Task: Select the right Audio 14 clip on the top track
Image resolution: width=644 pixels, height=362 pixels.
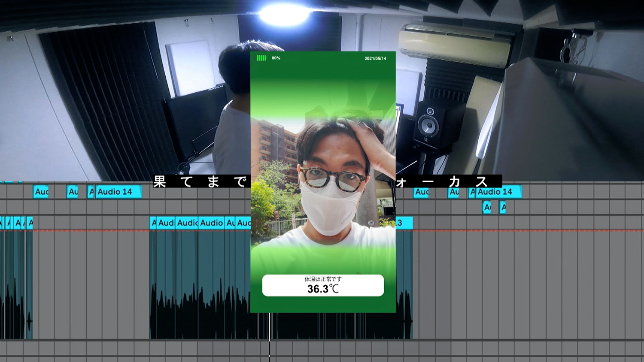Action: pos(498,192)
